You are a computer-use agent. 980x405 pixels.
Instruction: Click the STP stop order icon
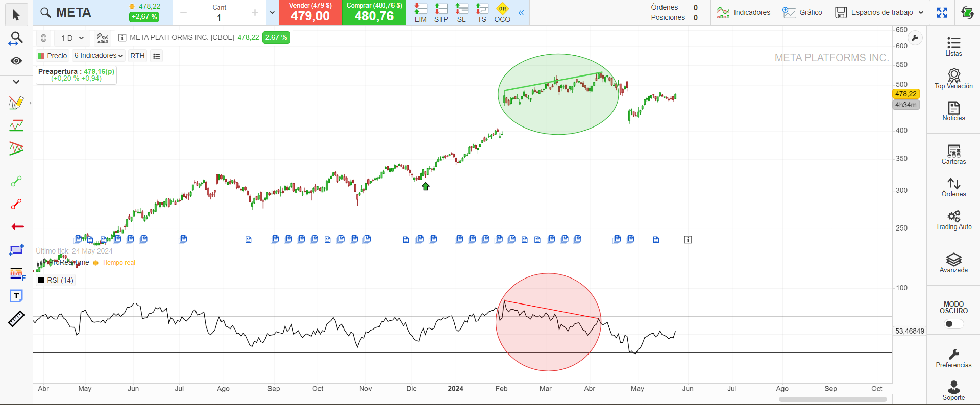(x=441, y=13)
